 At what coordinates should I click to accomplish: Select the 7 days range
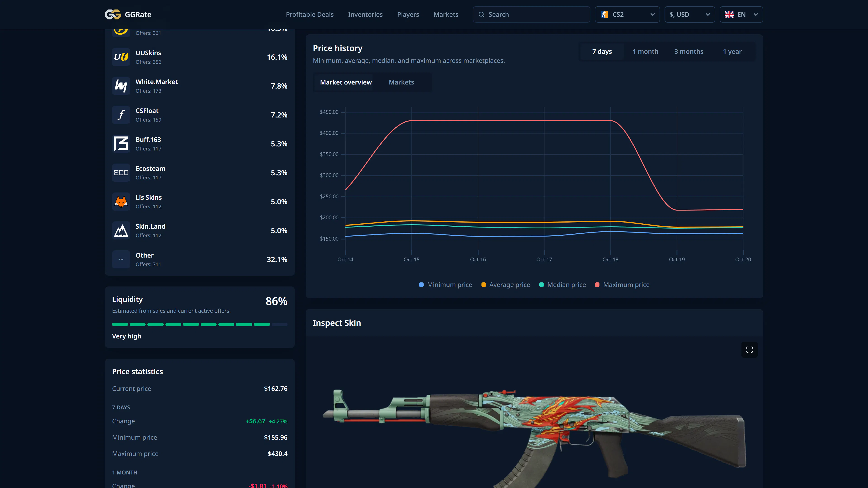pos(602,52)
